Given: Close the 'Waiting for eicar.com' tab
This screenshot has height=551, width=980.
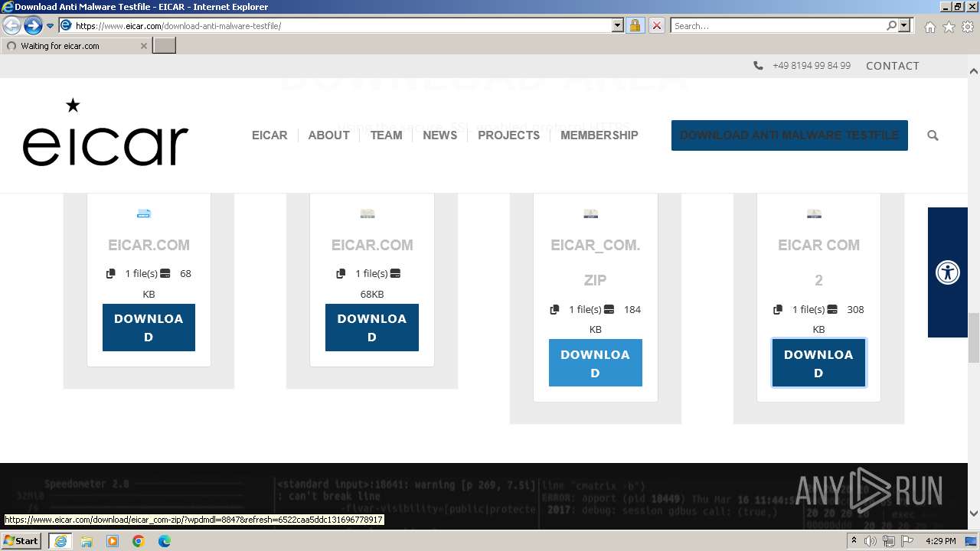Looking at the screenshot, I should point(143,46).
